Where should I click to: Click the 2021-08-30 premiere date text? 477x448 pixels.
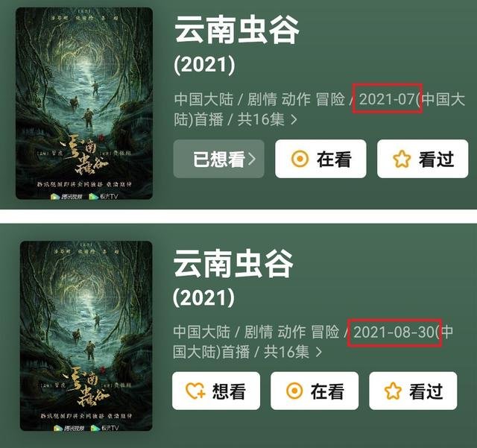click(394, 332)
